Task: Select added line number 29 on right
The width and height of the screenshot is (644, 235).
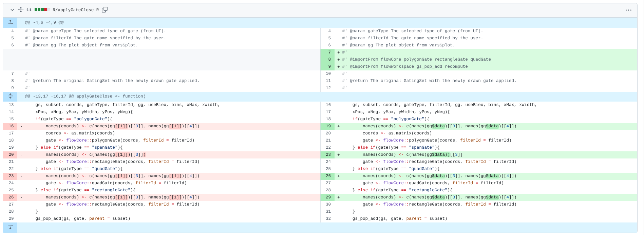Action: pos(328,197)
